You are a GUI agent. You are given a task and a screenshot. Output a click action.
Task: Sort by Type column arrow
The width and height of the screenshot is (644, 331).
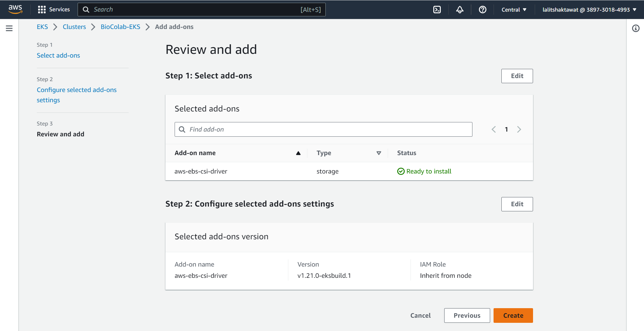(x=379, y=153)
